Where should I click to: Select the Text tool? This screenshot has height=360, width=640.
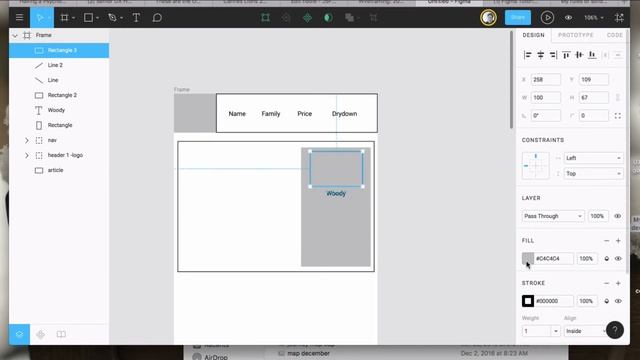136,18
